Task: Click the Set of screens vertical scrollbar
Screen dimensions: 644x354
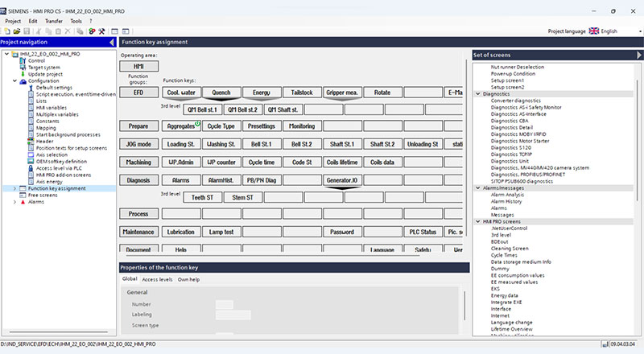Action: (638, 140)
